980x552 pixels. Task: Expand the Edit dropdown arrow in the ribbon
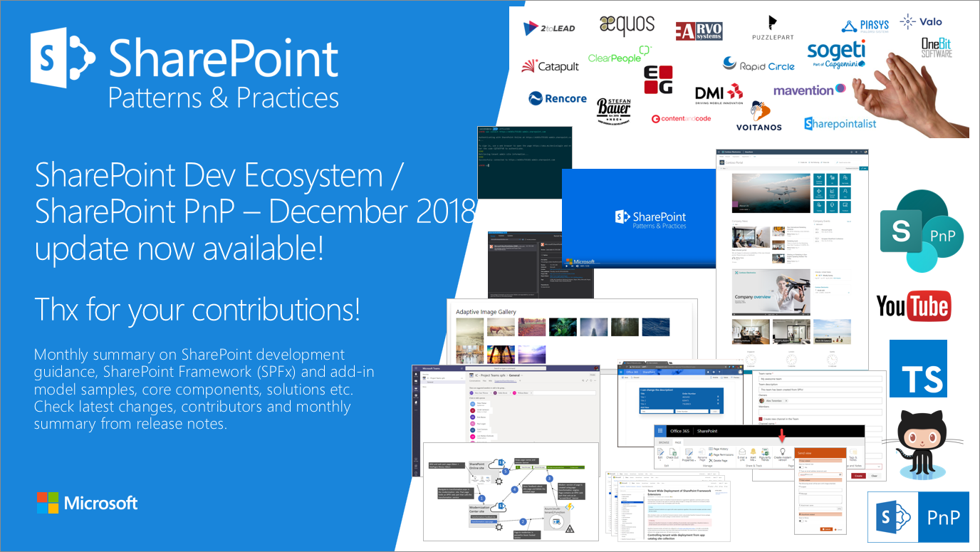click(660, 459)
